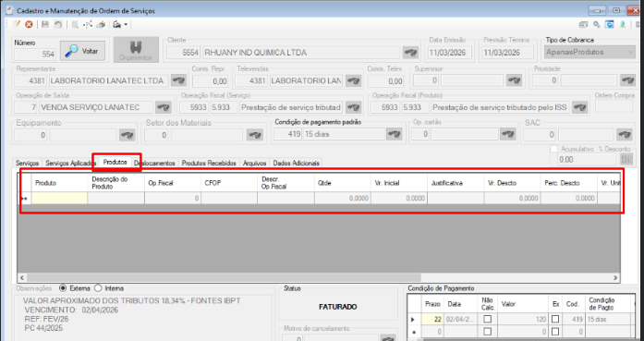Click the Orçamentos button

click(x=136, y=50)
